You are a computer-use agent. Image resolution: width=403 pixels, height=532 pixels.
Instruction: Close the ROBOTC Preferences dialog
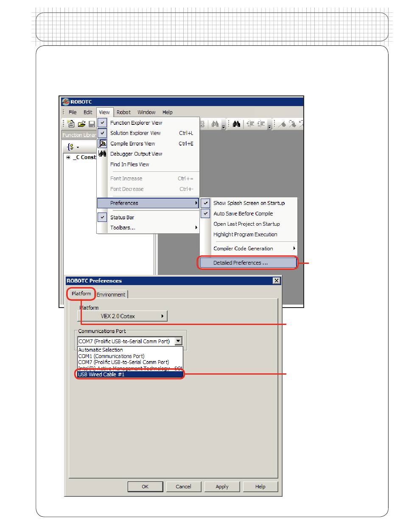coord(277,280)
